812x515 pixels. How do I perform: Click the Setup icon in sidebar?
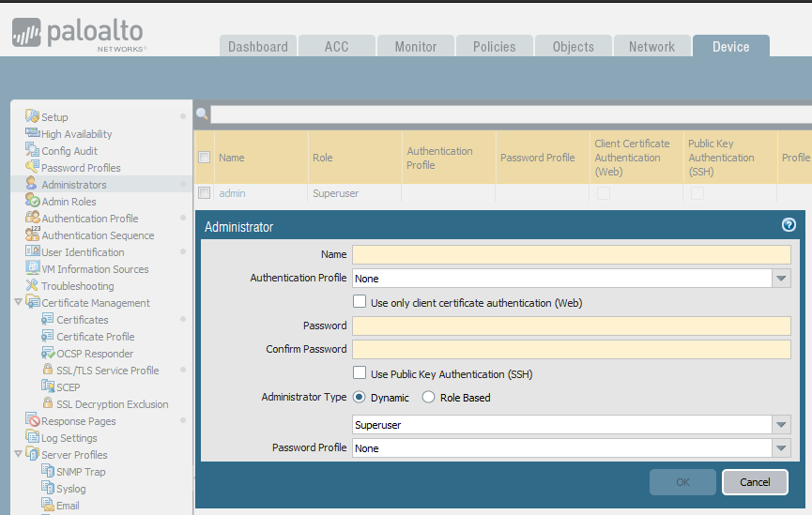32,116
